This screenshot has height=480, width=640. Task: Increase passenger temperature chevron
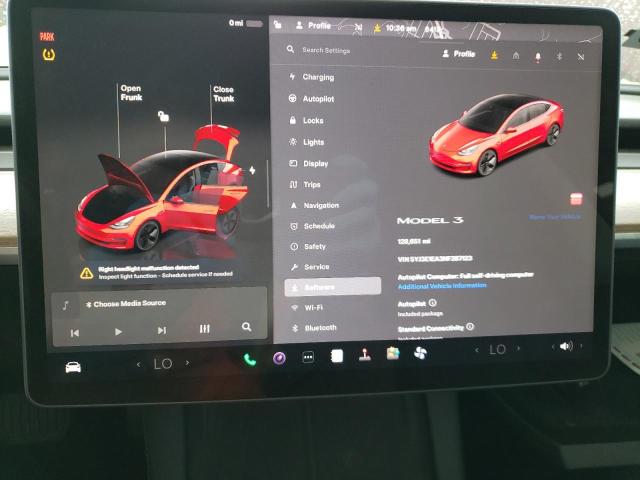coord(518,348)
